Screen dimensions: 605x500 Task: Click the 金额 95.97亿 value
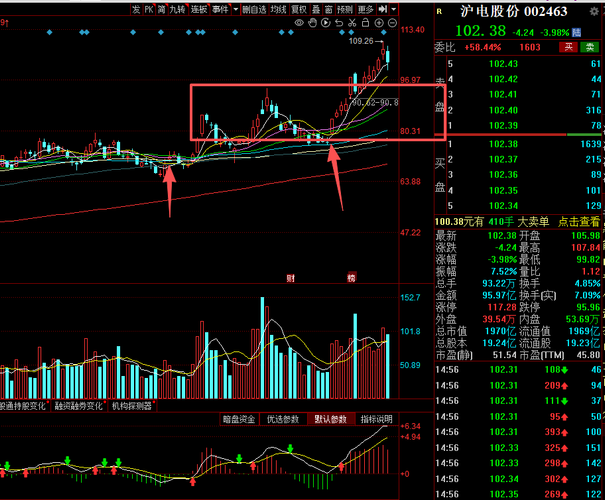499,296
